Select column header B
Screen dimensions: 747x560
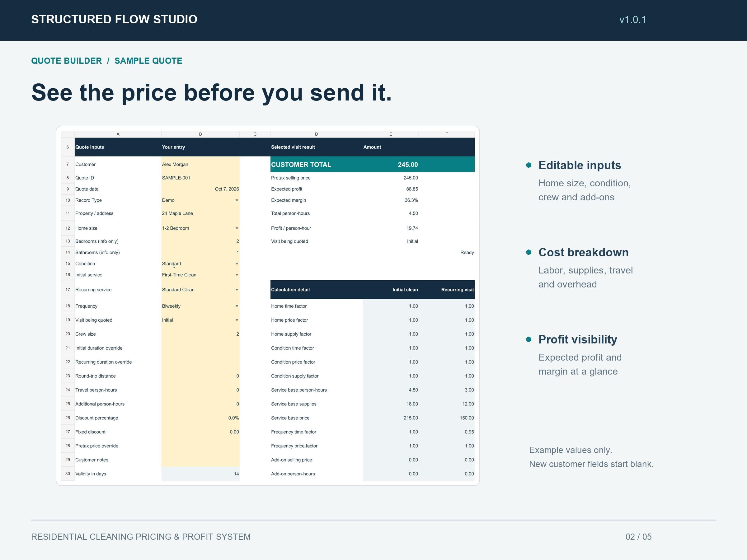tap(200, 134)
